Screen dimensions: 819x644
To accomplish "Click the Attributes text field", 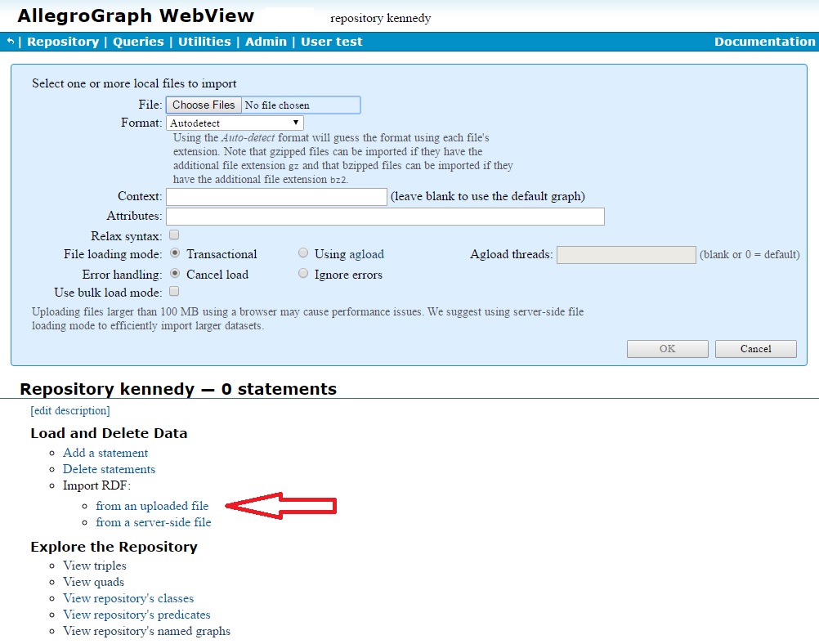I will [385, 217].
